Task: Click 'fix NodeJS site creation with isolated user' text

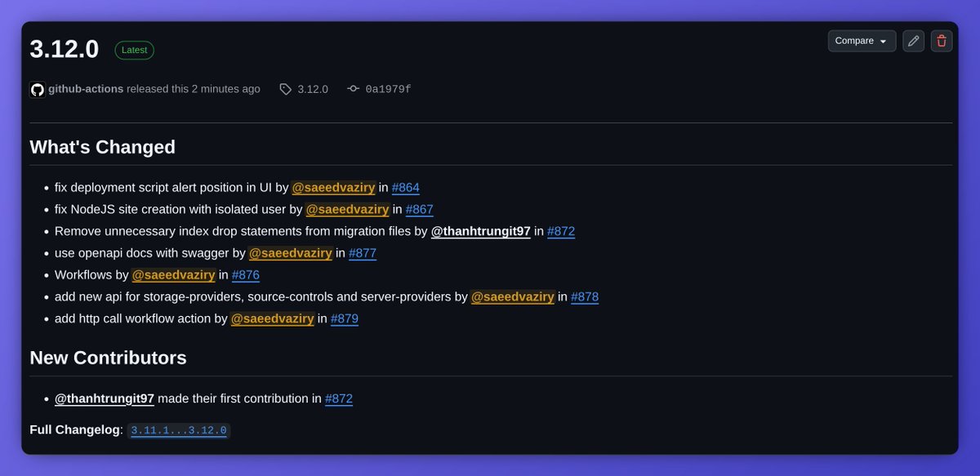Action: (170, 210)
